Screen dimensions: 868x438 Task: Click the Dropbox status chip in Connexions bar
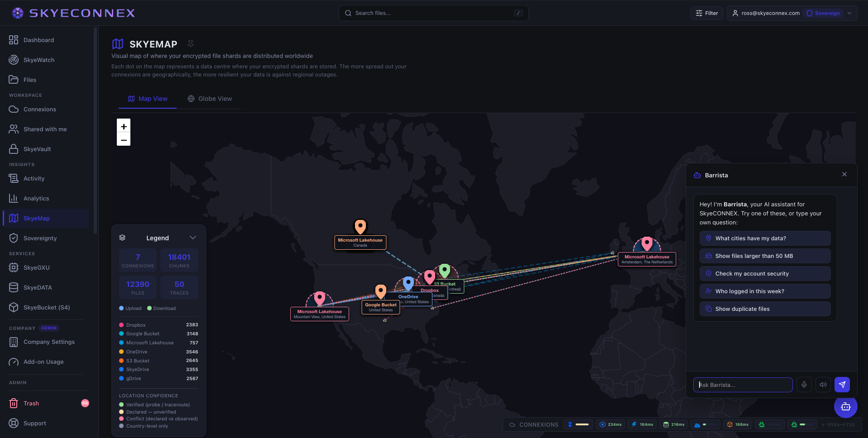(578, 424)
